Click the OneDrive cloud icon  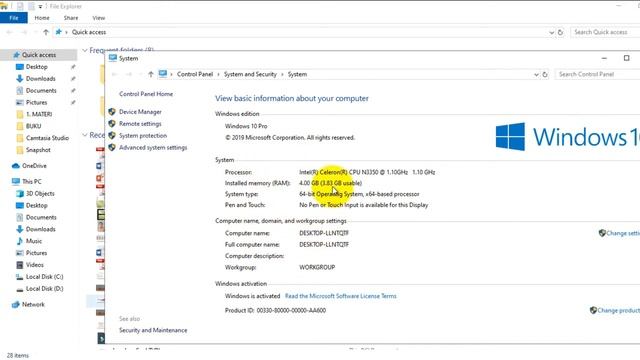[x=16, y=166]
